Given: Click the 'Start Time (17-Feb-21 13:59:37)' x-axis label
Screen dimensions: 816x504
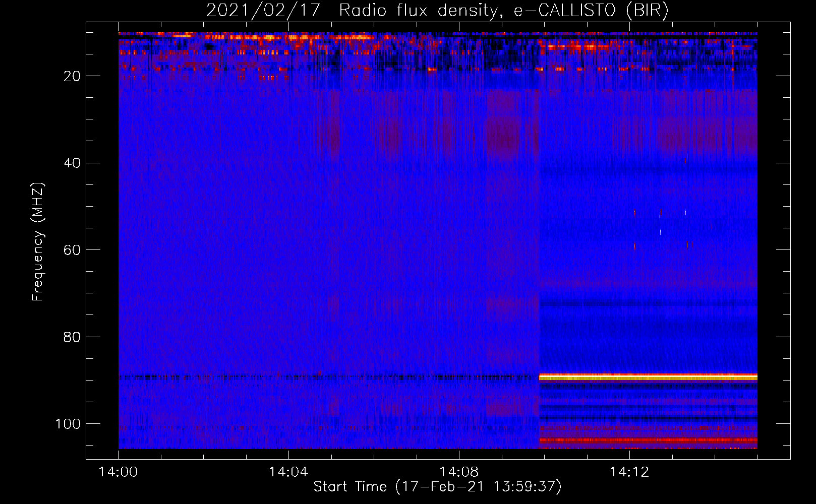Looking at the screenshot, I should pos(437,487).
